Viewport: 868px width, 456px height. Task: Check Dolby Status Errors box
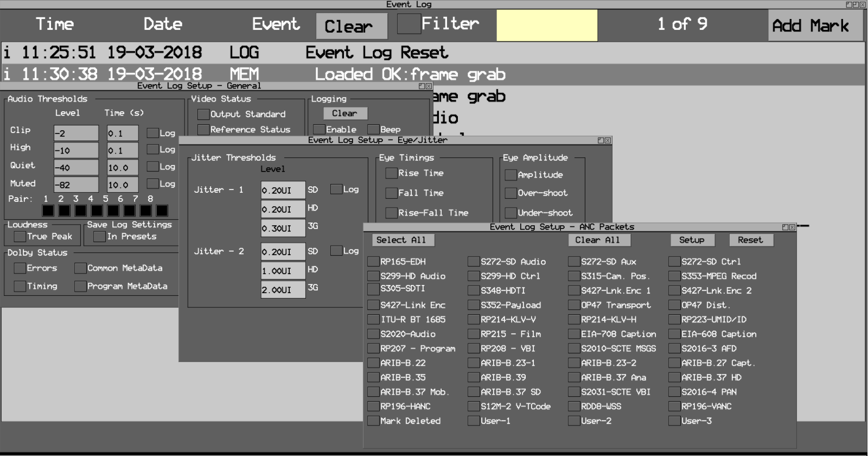tap(20, 268)
